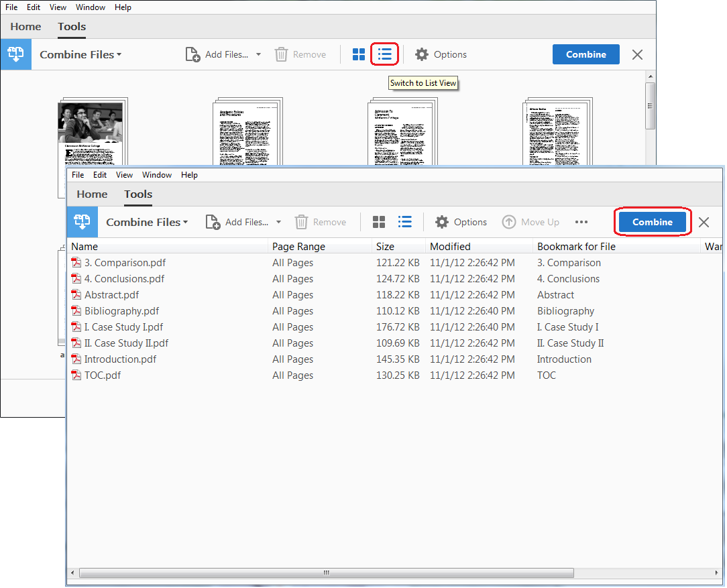The image size is (727, 588).
Task: Click PDF icon of II. Case Study II.pdf
Action: 76,343
